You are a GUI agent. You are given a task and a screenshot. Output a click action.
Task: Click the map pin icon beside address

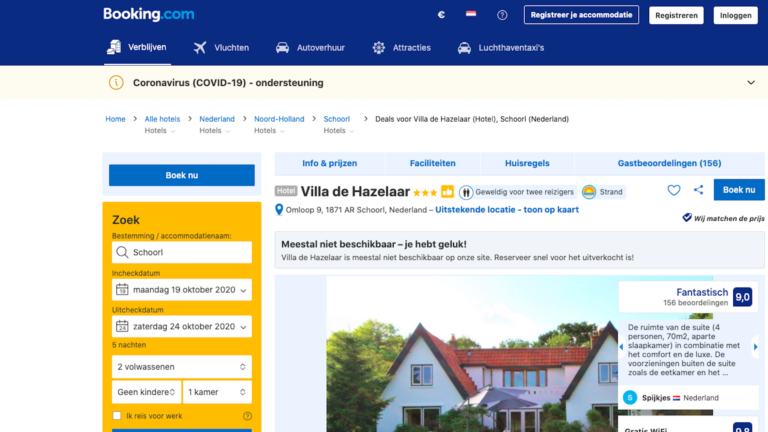[x=280, y=210]
